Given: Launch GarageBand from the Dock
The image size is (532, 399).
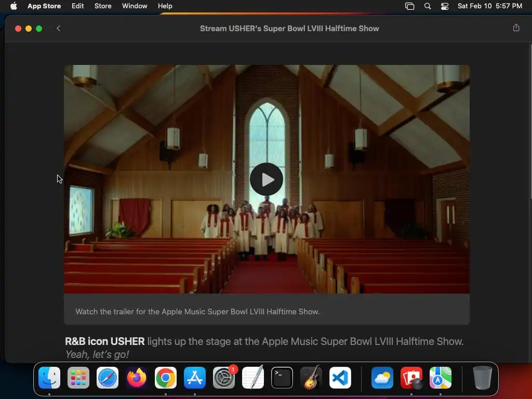Looking at the screenshot, I should click(311, 377).
